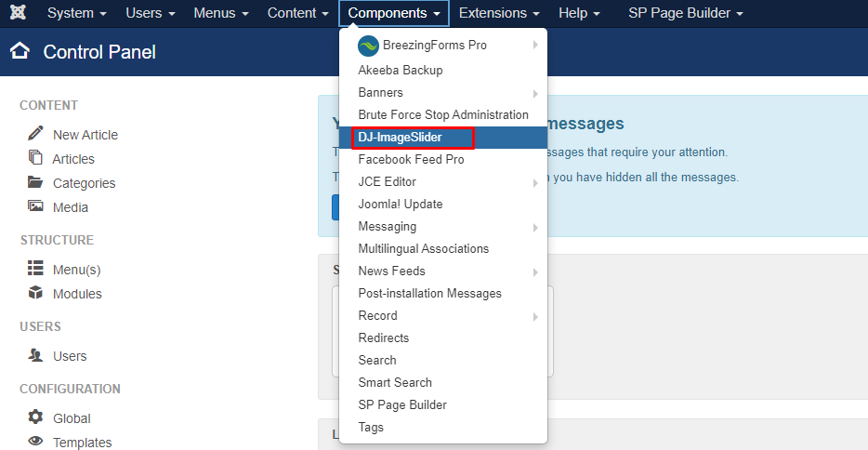
Task: Open Media in sidebar
Action: point(71,207)
